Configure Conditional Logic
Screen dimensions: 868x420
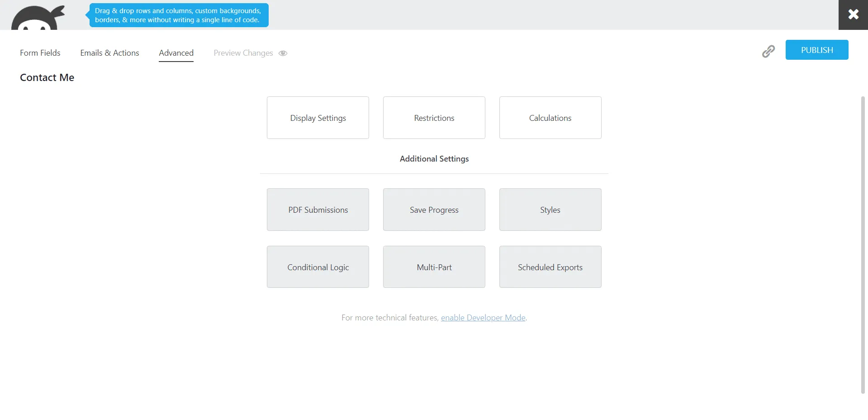pos(318,267)
